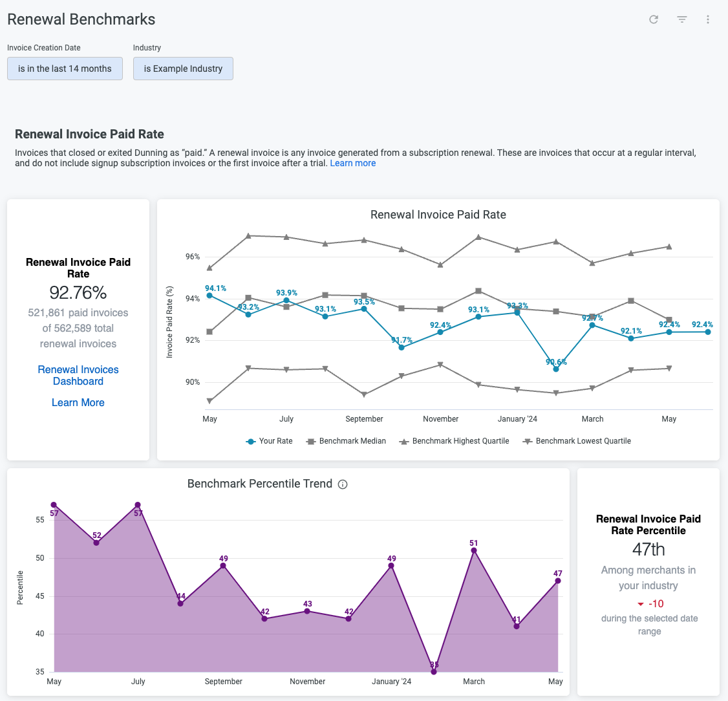Select the 93.5% September data point
The height and width of the screenshot is (701, 728).
[x=364, y=308]
